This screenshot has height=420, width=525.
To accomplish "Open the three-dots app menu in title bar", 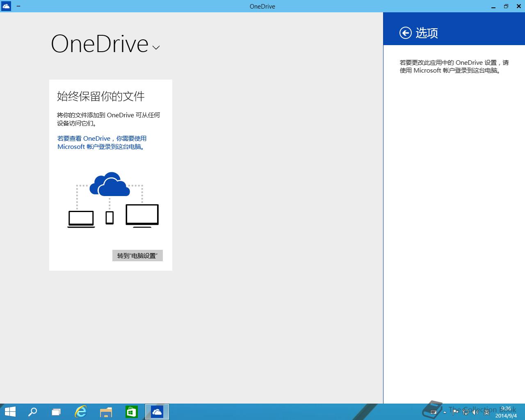I will (18, 6).
